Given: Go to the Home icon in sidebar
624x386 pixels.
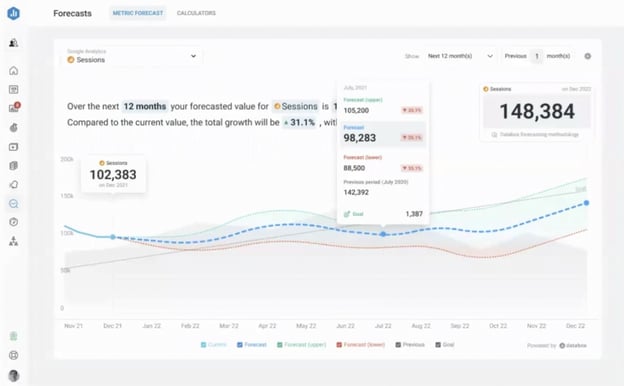Looking at the screenshot, I should click(x=14, y=70).
